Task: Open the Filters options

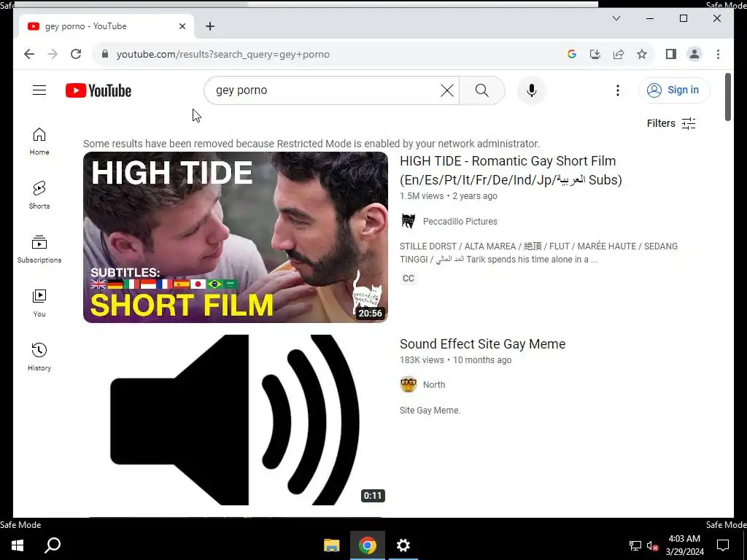Action: [x=671, y=123]
